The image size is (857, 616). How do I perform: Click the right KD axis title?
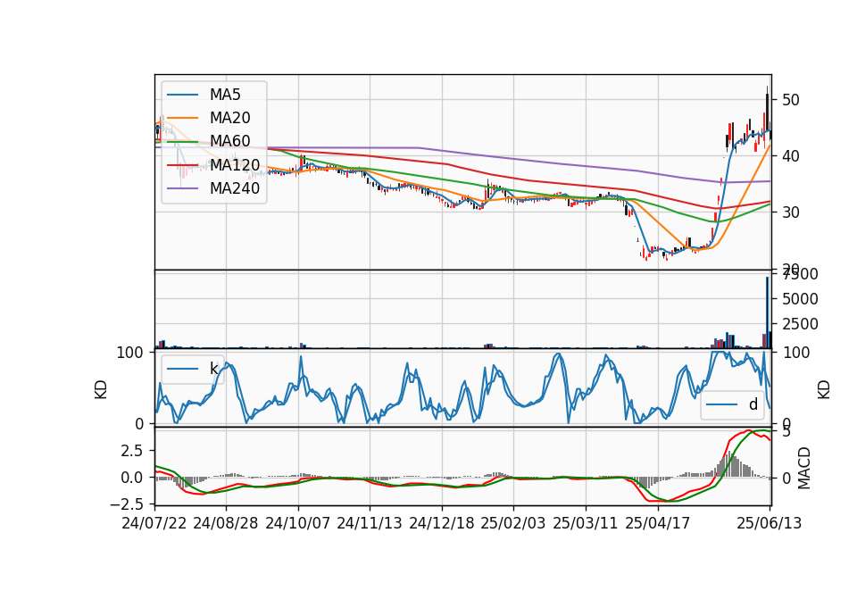point(824,390)
